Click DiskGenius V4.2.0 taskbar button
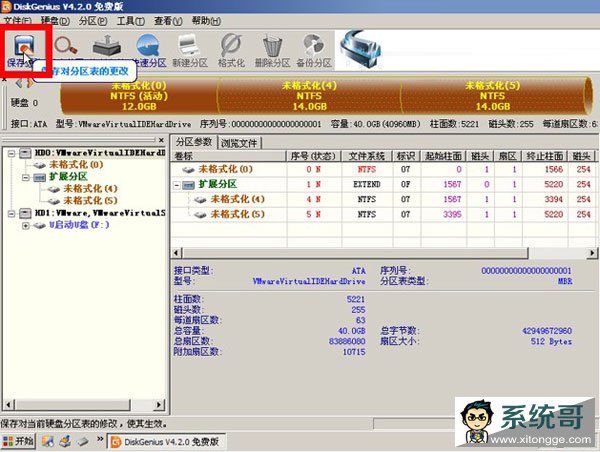Image resolution: width=600 pixels, height=452 pixels. (x=166, y=442)
